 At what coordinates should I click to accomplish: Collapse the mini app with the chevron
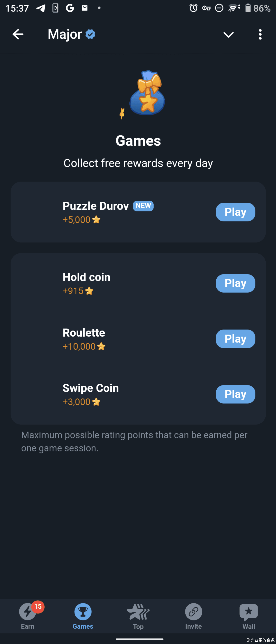click(228, 35)
